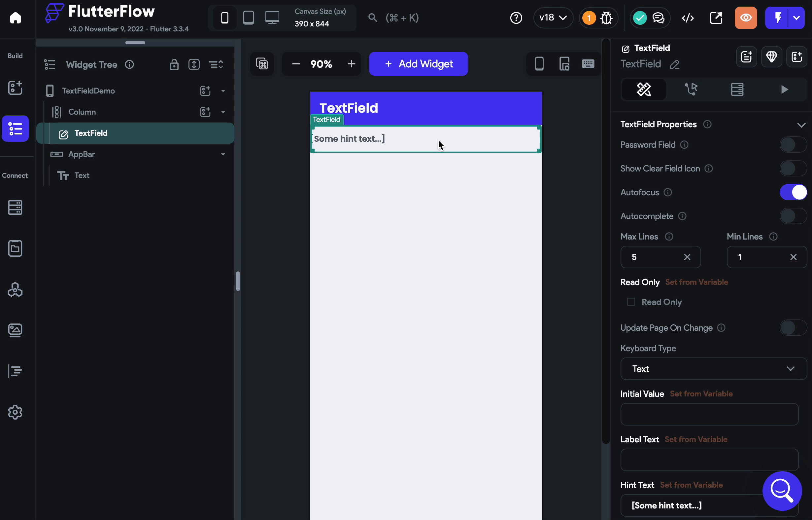Open project issues bug icon
This screenshot has width=812, height=520.
pos(606,18)
